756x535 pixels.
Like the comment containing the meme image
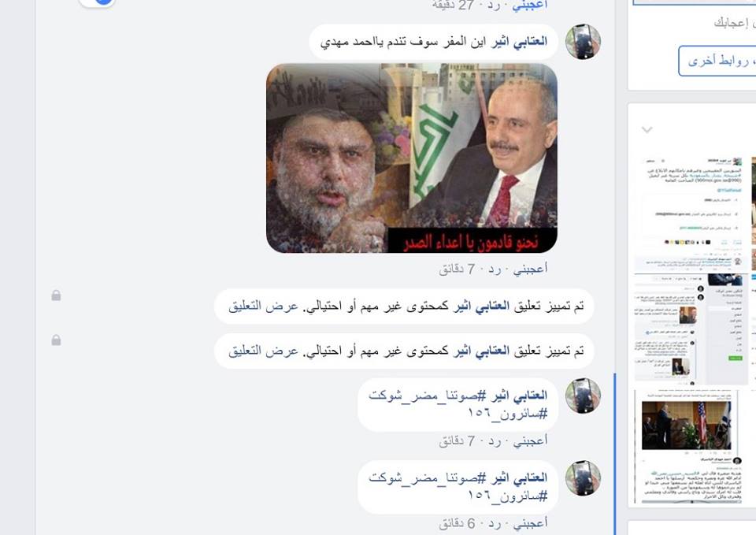[530, 268]
